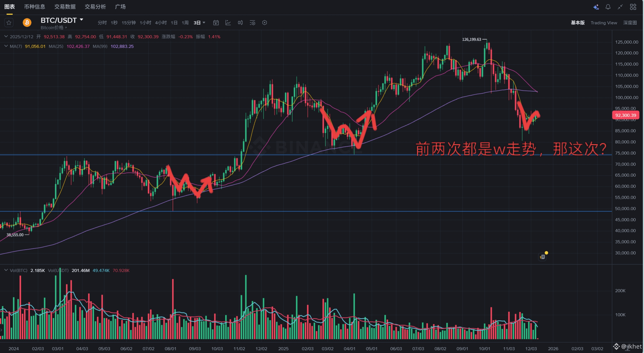Switch to Trading View chart mode
644x353 pixels.
point(604,23)
